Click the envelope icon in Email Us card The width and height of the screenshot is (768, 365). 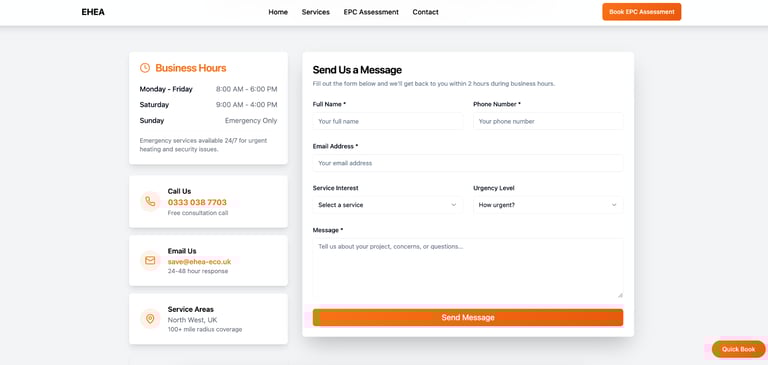(150, 260)
